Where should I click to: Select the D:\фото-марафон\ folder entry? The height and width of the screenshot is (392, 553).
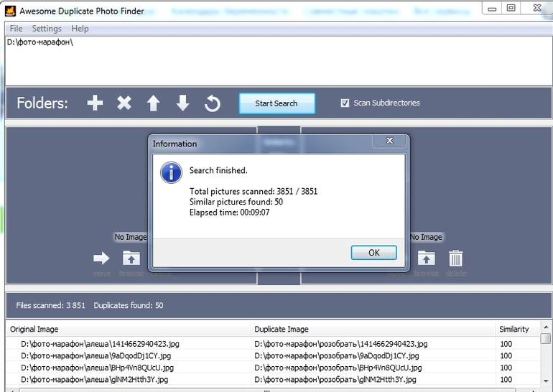pyautogui.click(x=39, y=42)
